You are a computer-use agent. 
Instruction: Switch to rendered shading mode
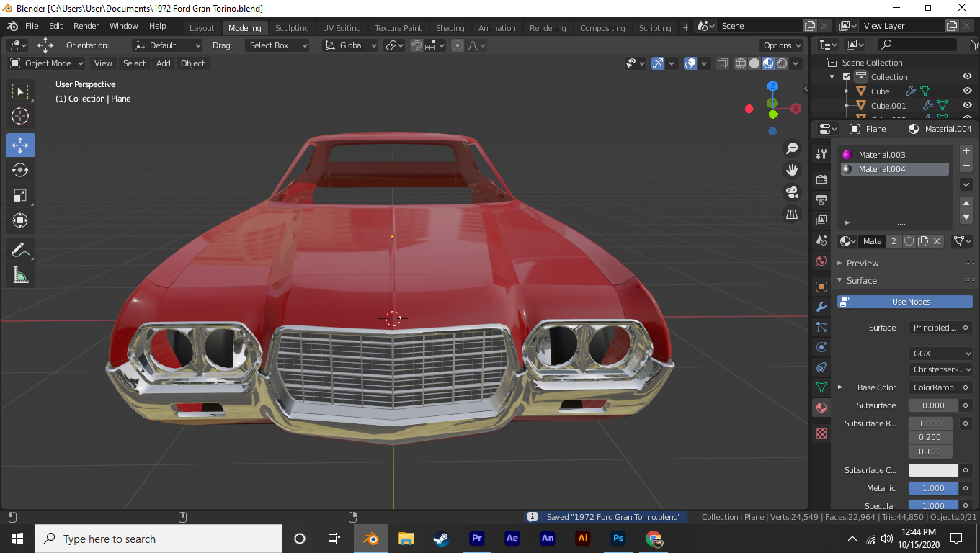coord(782,63)
